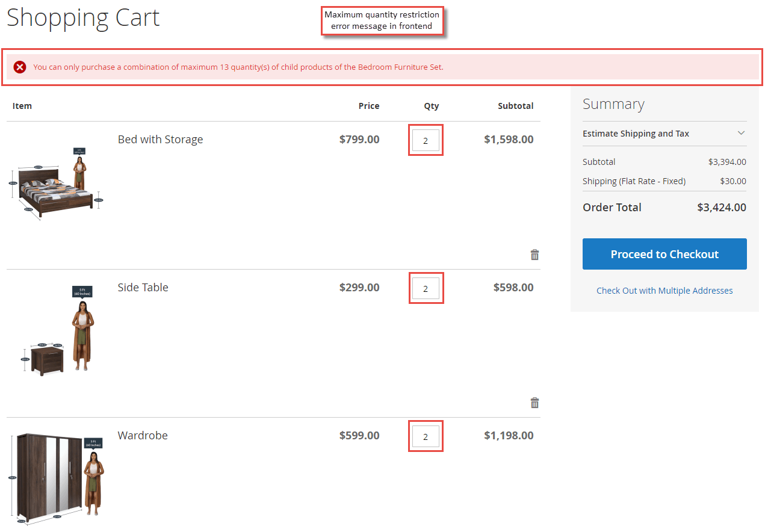Image resolution: width=765 pixels, height=532 pixels.
Task: Expand Estimate Shipping and Tax section
Action: [x=664, y=134]
